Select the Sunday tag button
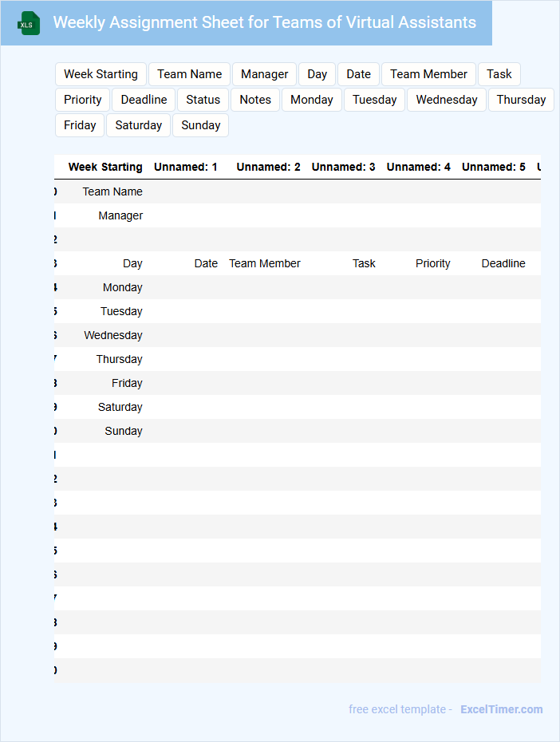This screenshot has height=742, width=560. pos(200,125)
